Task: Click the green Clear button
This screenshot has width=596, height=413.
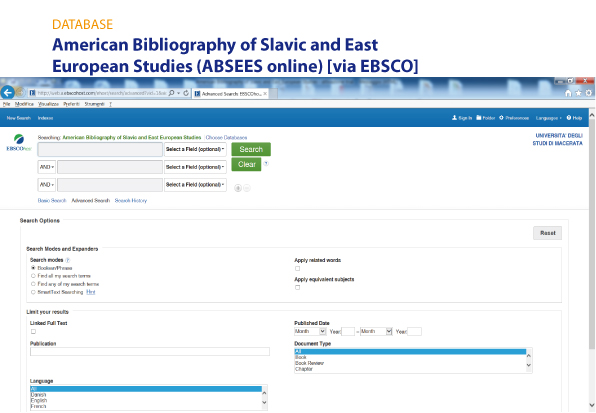Action: [x=246, y=164]
